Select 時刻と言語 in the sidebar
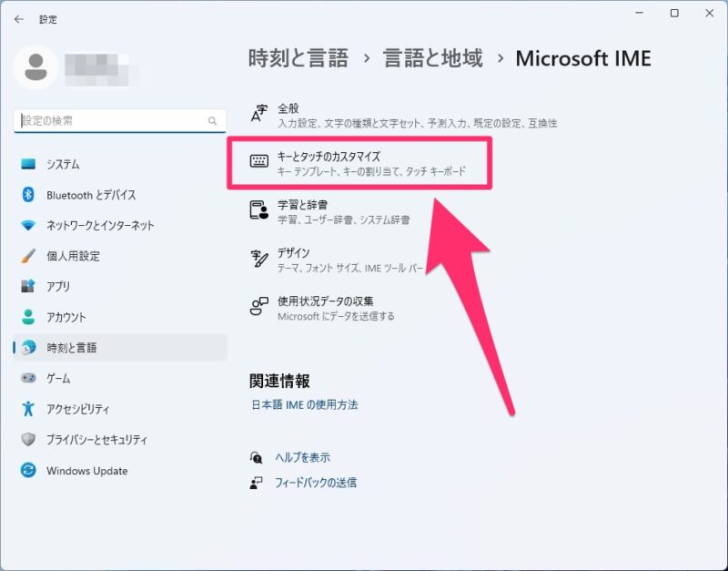The width and height of the screenshot is (728, 571). pyautogui.click(x=120, y=348)
